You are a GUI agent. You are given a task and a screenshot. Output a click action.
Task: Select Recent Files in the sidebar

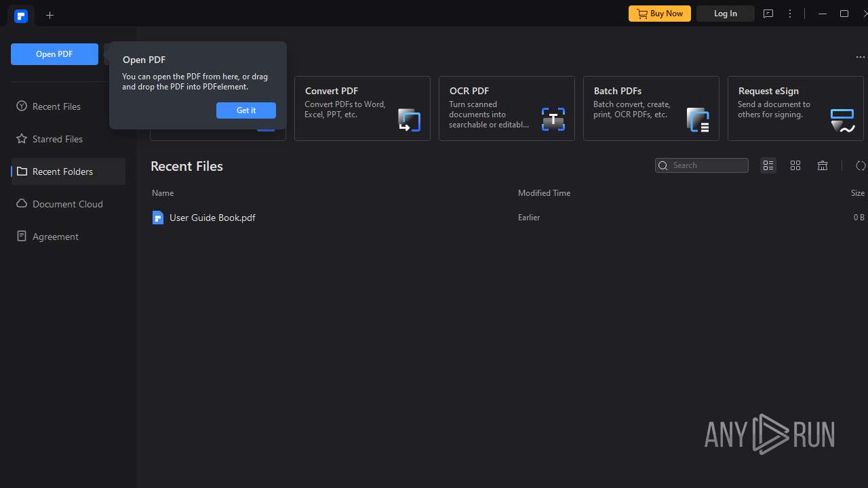click(x=68, y=106)
